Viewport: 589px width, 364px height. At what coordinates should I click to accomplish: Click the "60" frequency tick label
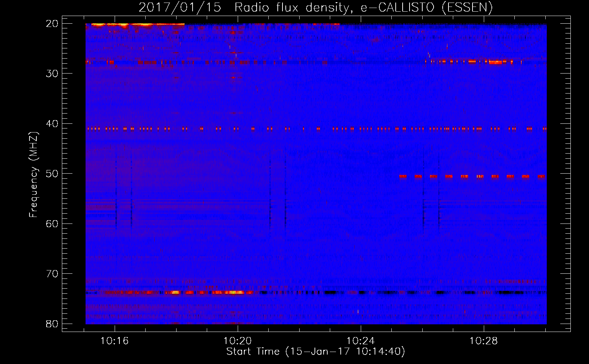(52, 223)
